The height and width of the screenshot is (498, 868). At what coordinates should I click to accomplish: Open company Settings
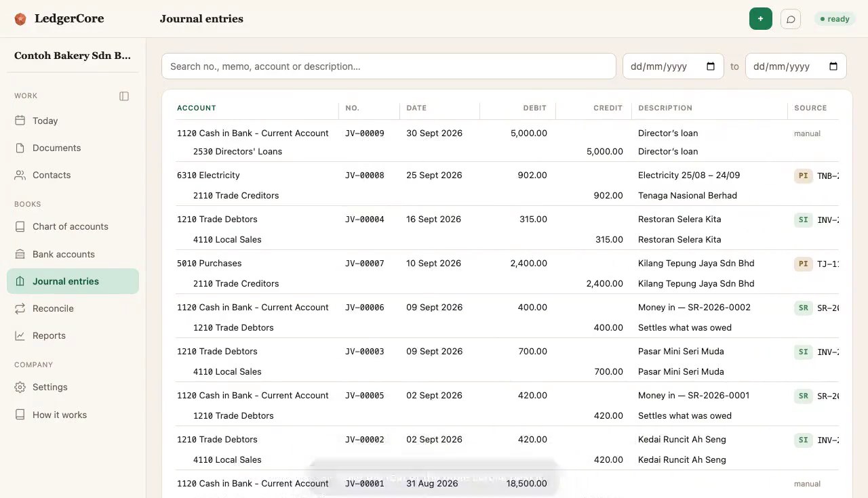pos(73,387)
